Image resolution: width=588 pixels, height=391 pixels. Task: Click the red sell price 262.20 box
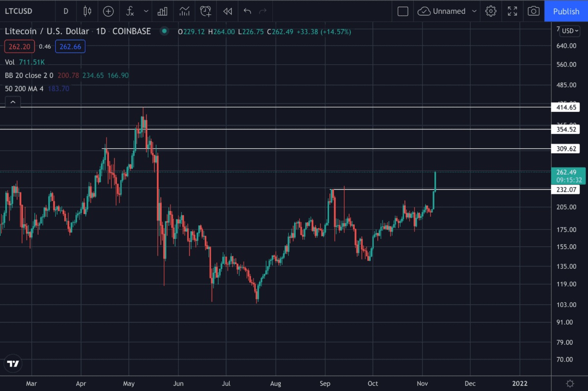(19, 47)
